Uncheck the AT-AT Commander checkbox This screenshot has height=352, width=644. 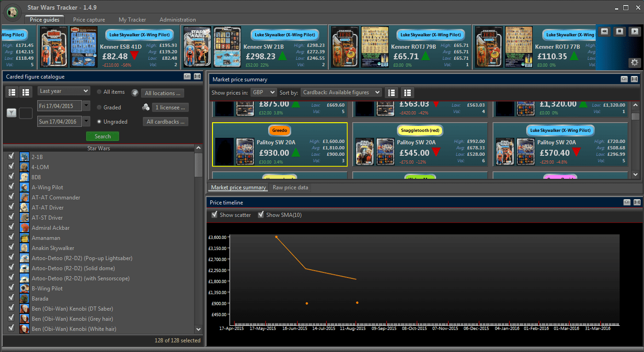tap(11, 197)
